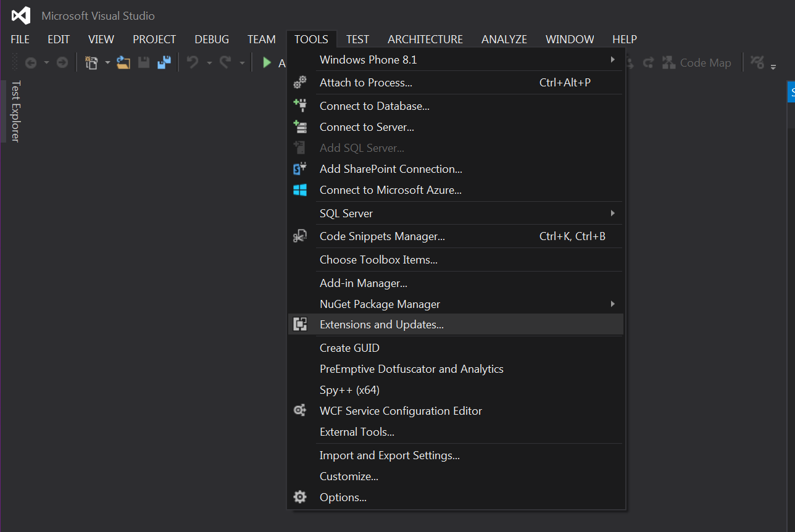Select Connect to Microsoft Azure entry

(x=456, y=189)
